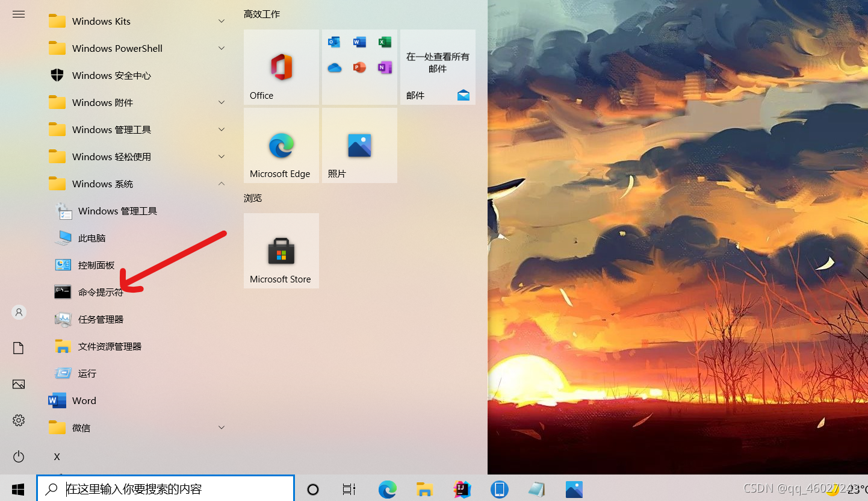Viewport: 868px width, 501px height.
Task: Click the Windows Start button on taskbar
Action: (x=18, y=489)
